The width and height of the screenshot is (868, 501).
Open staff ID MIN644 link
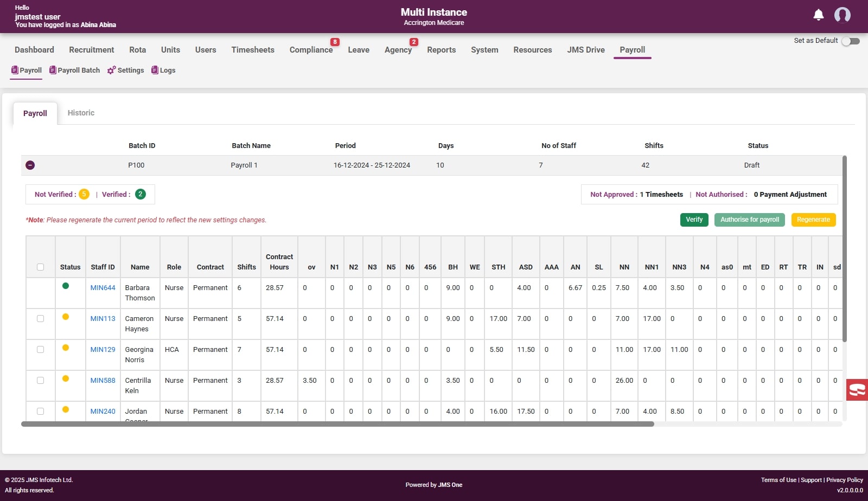[x=103, y=288]
